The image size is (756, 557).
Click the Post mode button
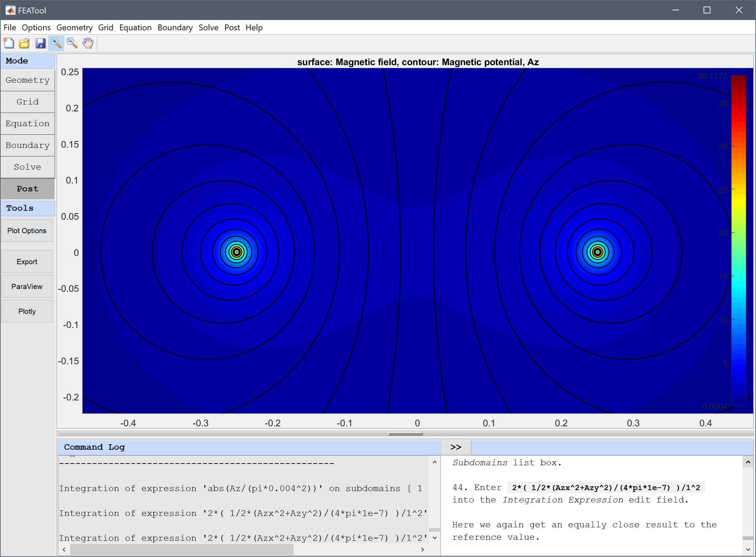coord(28,188)
